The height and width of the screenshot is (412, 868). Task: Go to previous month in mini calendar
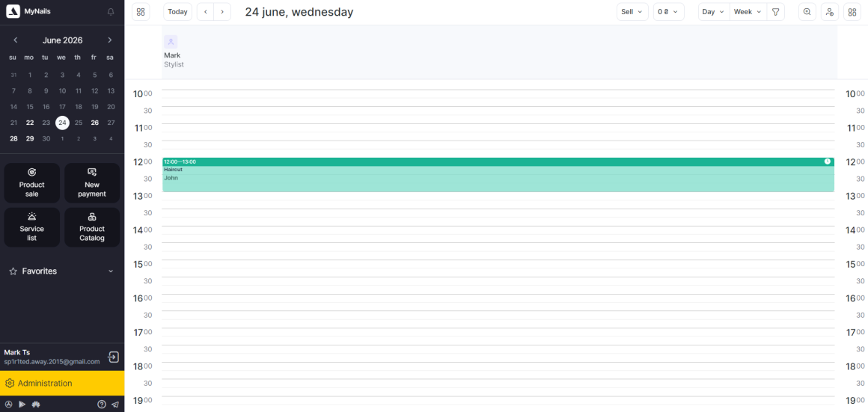[x=16, y=40]
